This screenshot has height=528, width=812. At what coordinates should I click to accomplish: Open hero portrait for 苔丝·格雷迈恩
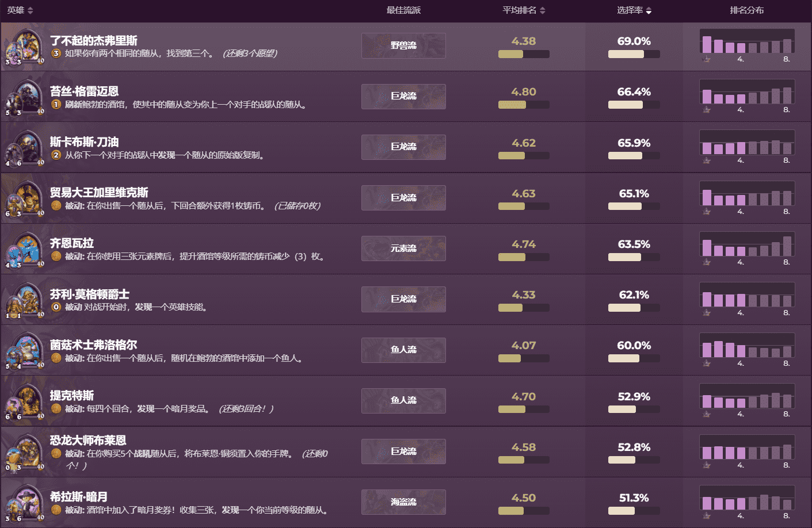25,97
